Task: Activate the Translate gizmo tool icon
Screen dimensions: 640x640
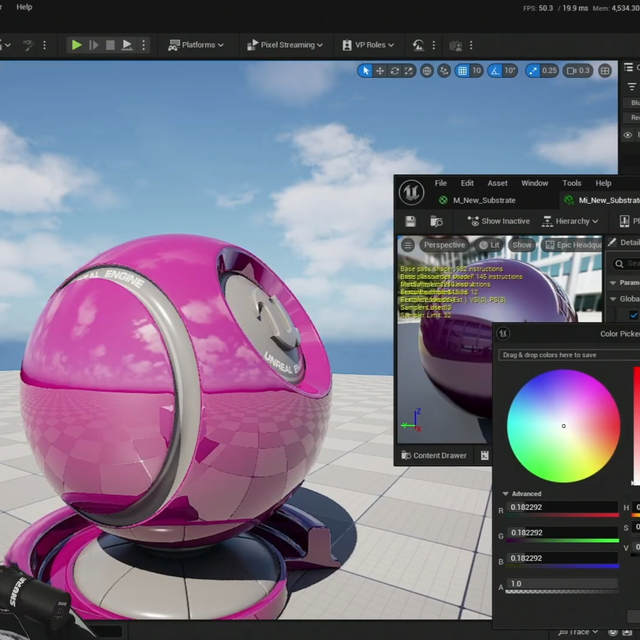Action: [380, 71]
